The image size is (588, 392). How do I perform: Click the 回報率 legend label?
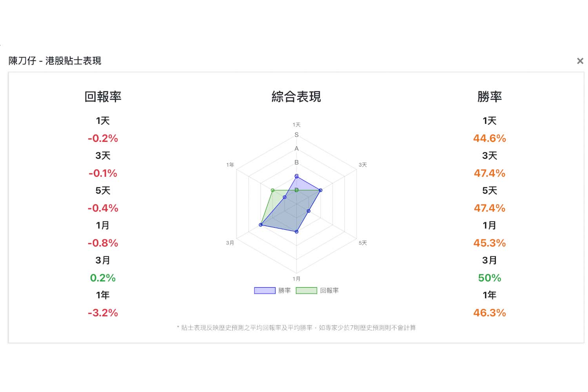329,290
